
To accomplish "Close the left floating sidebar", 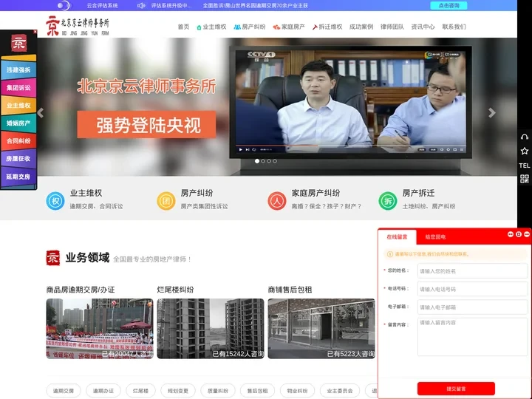I will (x=35, y=32).
